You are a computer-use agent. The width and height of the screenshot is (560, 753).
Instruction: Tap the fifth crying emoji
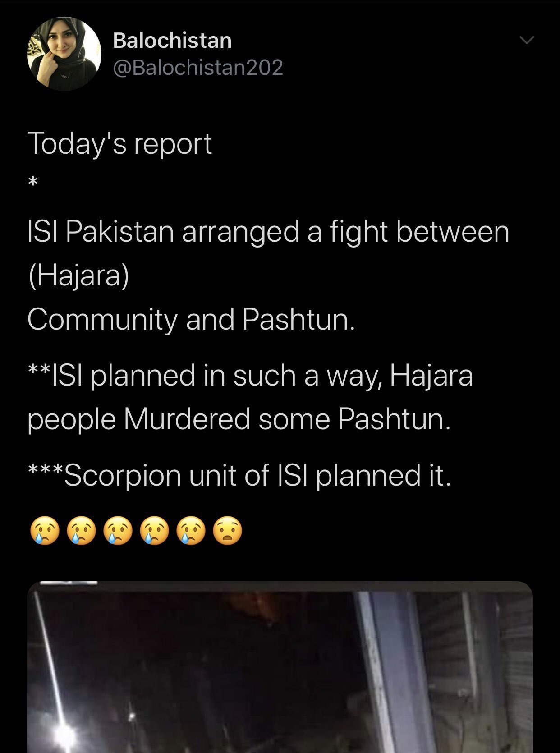point(192,531)
